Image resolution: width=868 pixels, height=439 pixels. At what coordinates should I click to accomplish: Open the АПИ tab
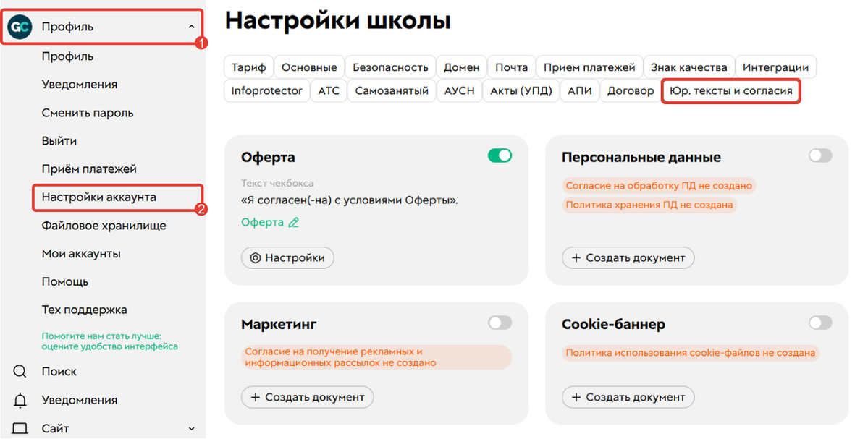coord(580,90)
